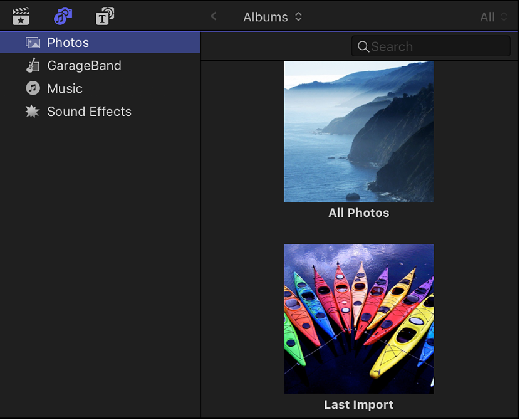This screenshot has width=520, height=420.
Task: Click the magnifying glass search icon
Action: pyautogui.click(x=363, y=46)
